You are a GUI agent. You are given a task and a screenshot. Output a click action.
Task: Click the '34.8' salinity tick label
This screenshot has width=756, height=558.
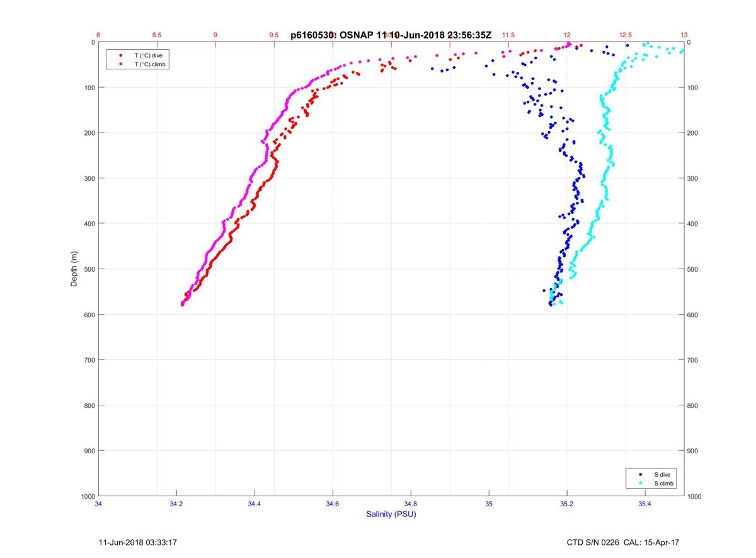pyautogui.click(x=411, y=503)
